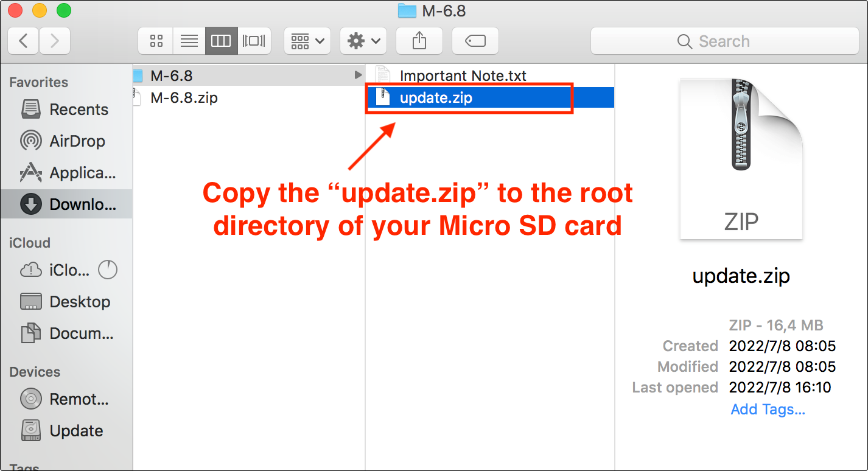
Task: Click the large ZIP preview thumbnail
Action: click(x=741, y=159)
